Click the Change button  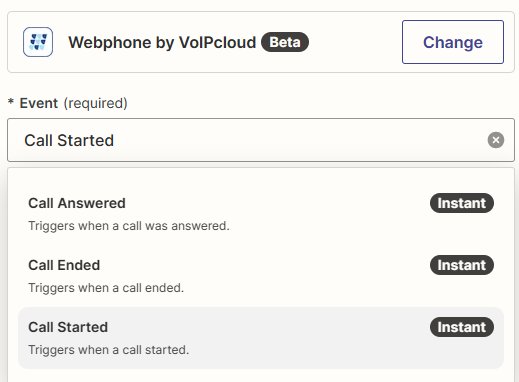tap(453, 42)
